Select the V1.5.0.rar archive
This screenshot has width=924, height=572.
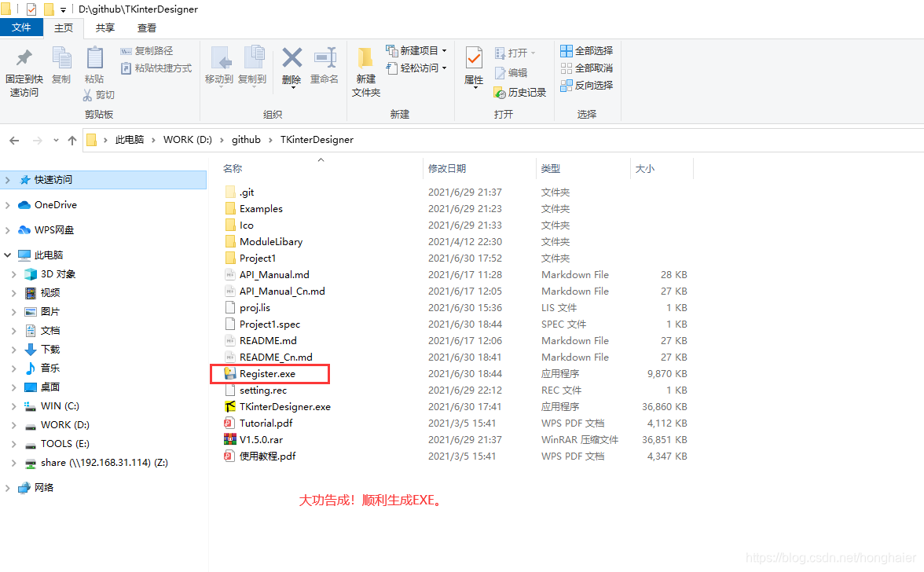coord(261,439)
